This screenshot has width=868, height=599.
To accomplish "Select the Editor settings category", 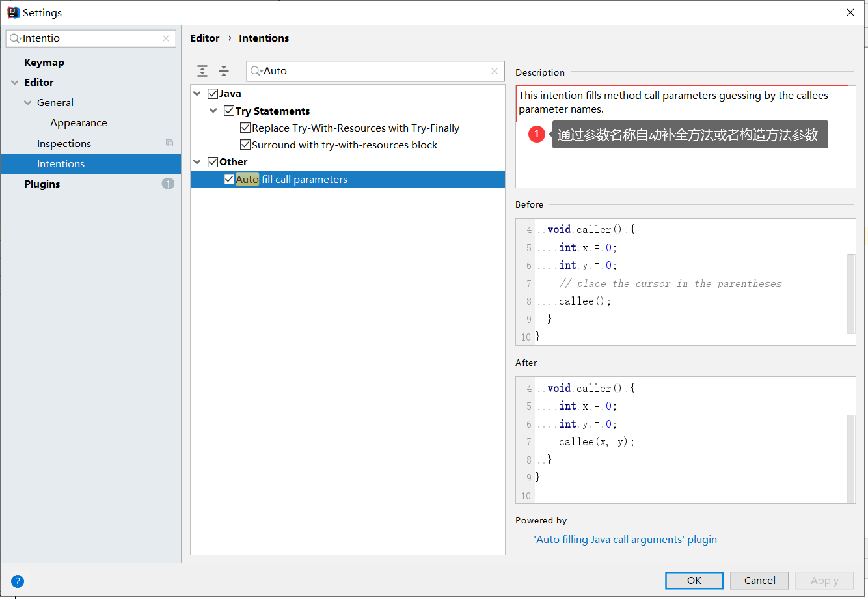I will coord(39,83).
